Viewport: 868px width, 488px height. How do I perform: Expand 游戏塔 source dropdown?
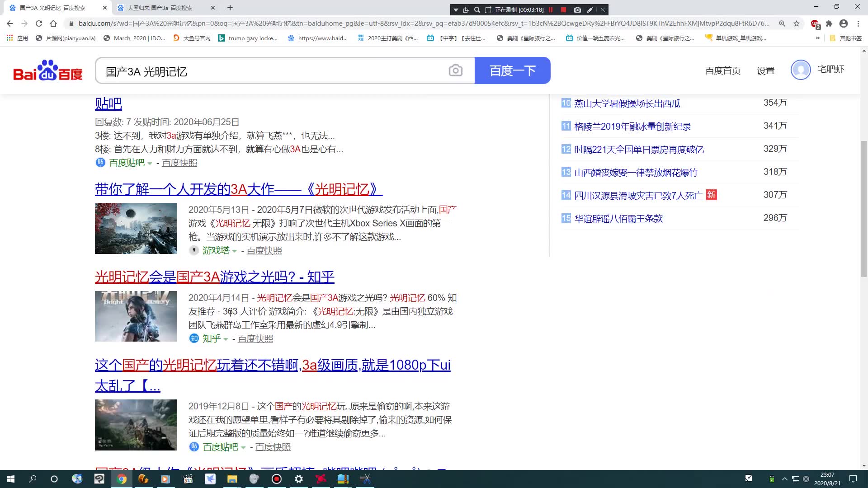tap(234, 251)
